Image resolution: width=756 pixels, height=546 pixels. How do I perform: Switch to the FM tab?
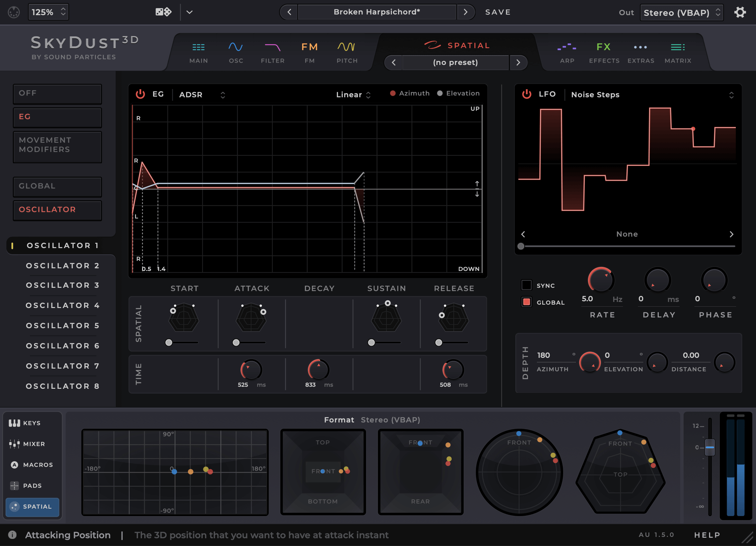(x=309, y=52)
